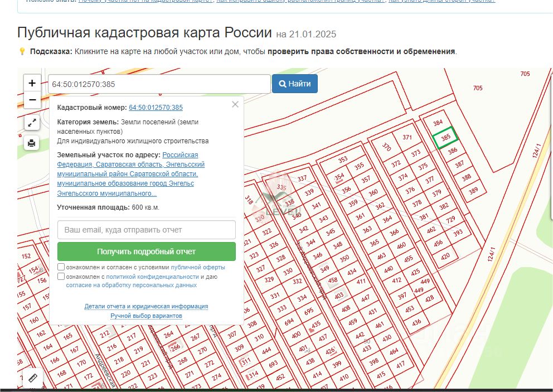Viewport: 553px width, 392px height.
Task: Check agreement with публичной оферты checkbox
Action: (x=61, y=267)
